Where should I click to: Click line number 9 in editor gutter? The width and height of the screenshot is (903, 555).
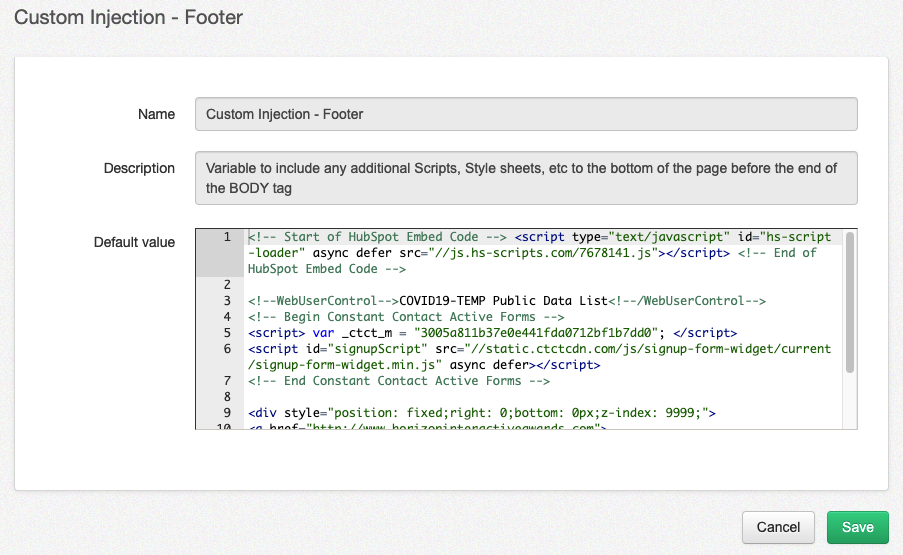pyautogui.click(x=227, y=413)
